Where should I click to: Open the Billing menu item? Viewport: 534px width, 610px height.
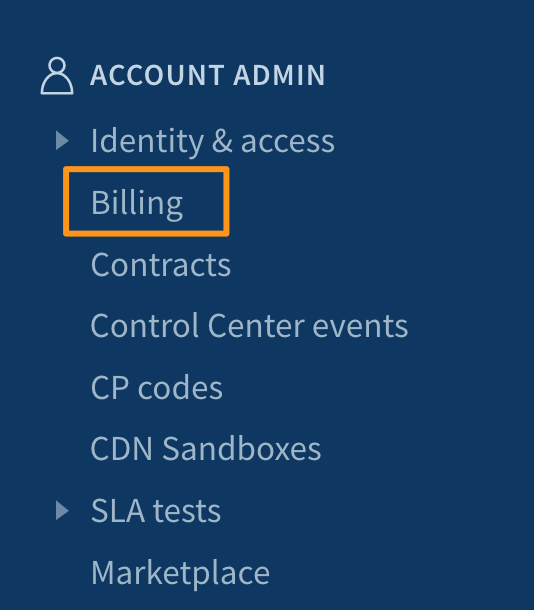(137, 202)
